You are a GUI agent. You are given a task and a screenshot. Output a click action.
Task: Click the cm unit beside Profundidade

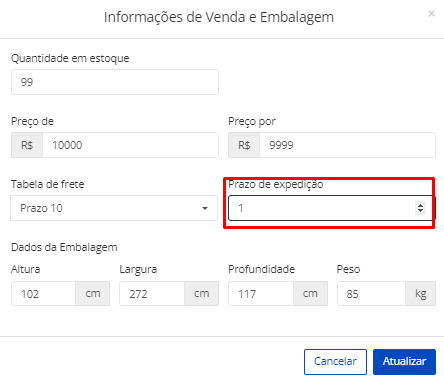coord(310,294)
